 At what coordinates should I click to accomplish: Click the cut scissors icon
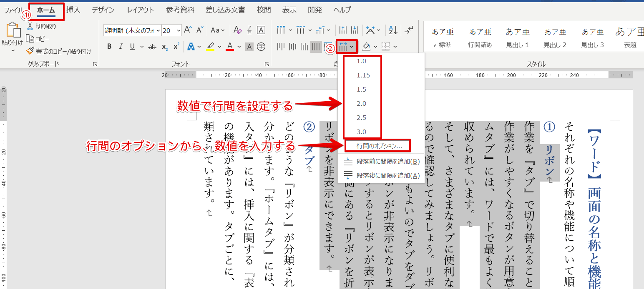tap(30, 26)
